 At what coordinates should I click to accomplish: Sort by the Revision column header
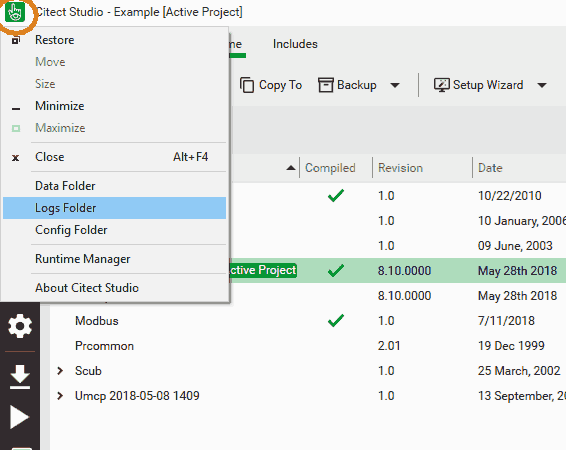(x=400, y=168)
